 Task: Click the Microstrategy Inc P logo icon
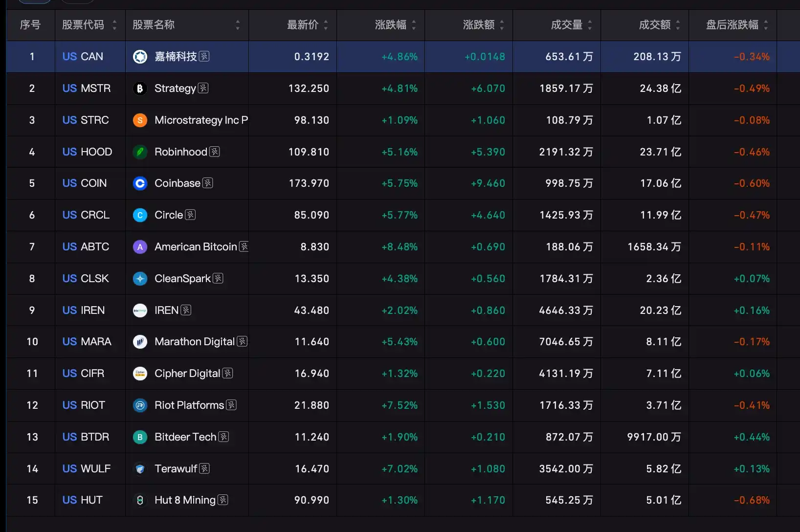[140, 120]
